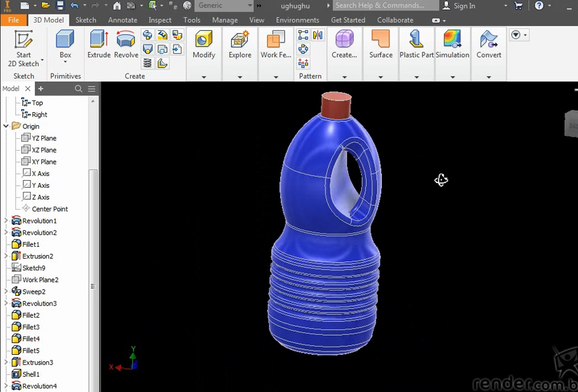578x392 pixels.
Task: Select the Extrude tool
Action: pos(98,45)
